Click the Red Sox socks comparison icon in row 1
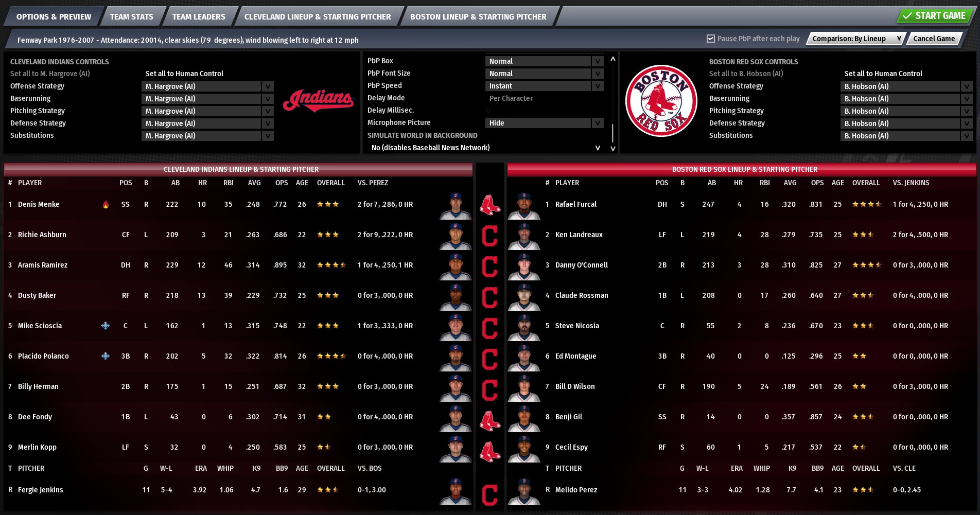Viewport: 980px width, 515px height. click(x=490, y=205)
